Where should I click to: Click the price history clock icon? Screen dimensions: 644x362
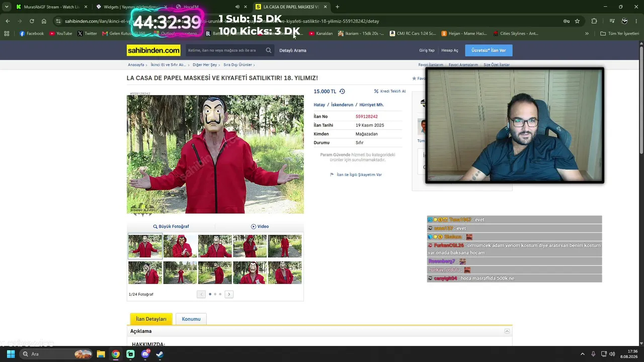[342, 92]
